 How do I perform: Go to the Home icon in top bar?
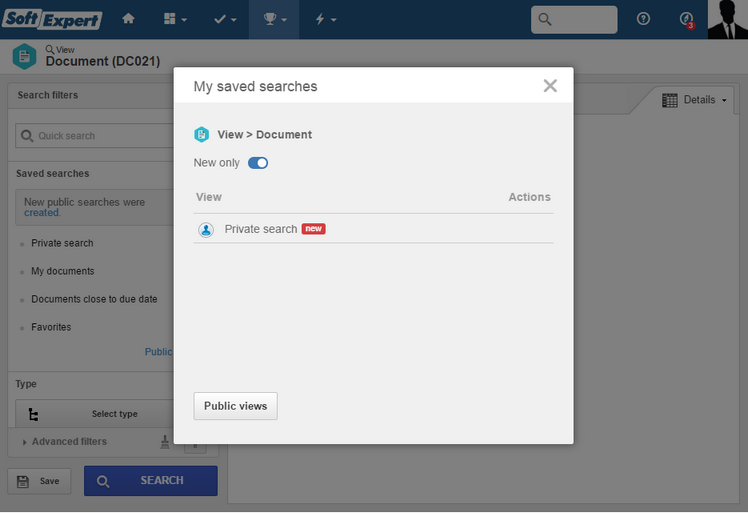coord(128,19)
